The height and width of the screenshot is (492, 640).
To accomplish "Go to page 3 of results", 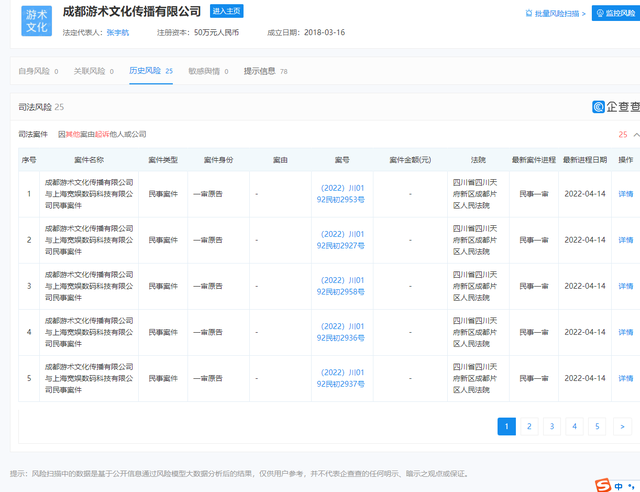I will (552, 427).
